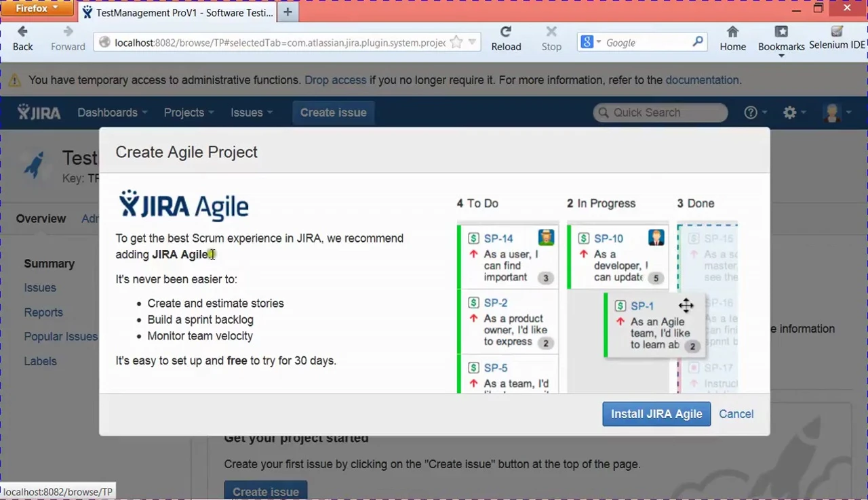
Task: Bookmark this page with star icon
Action: point(456,42)
